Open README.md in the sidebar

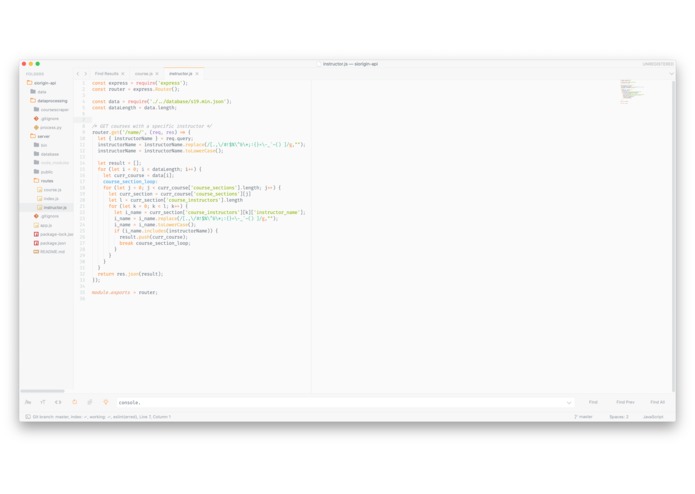pos(49,252)
